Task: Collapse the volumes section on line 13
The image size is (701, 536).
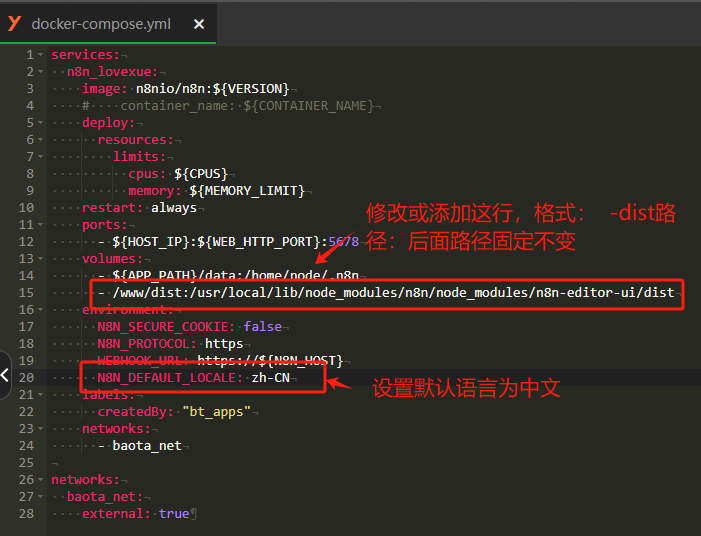Action: point(41,258)
